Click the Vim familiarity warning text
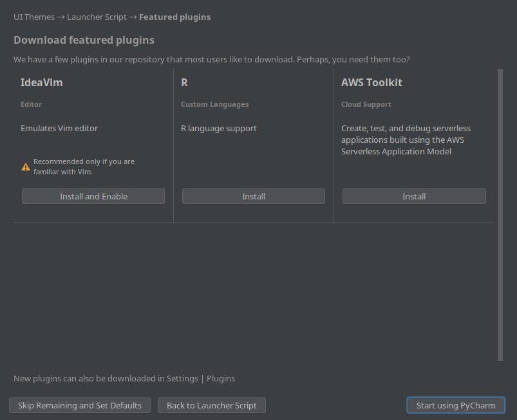 point(84,167)
